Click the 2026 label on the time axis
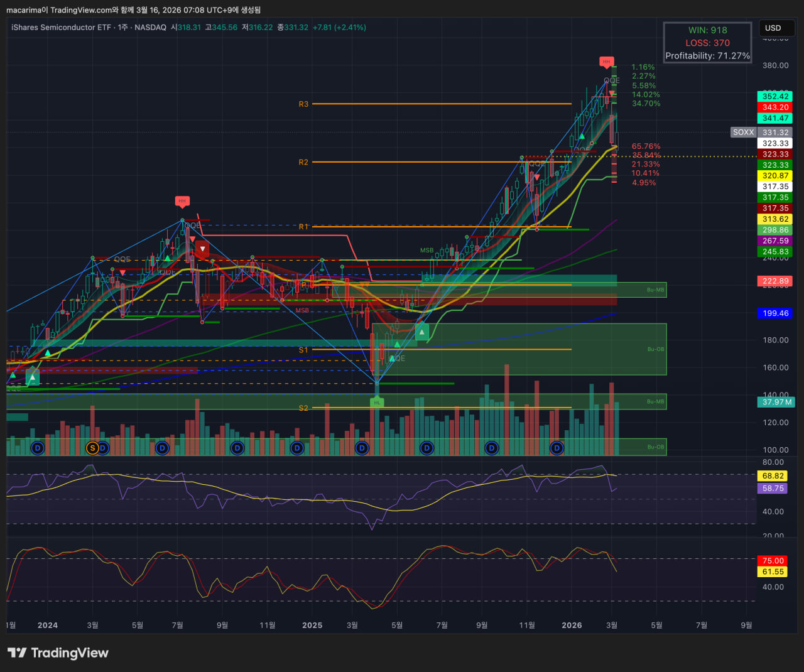The width and height of the screenshot is (804, 672). click(x=572, y=625)
